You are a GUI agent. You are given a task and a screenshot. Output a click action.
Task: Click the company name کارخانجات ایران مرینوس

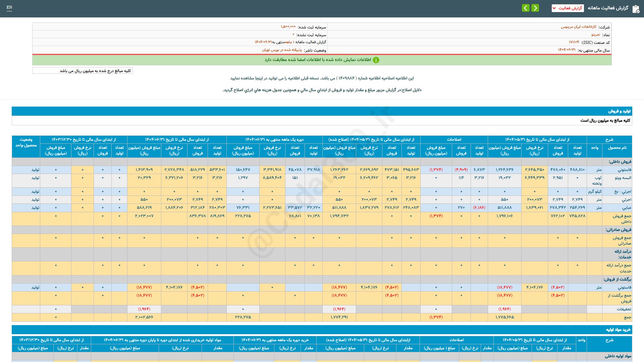point(579,27)
